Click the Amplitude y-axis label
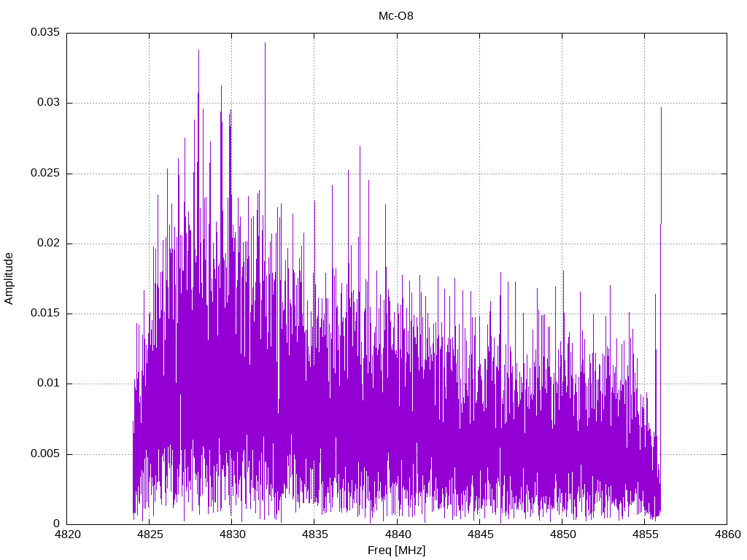 [9, 279]
